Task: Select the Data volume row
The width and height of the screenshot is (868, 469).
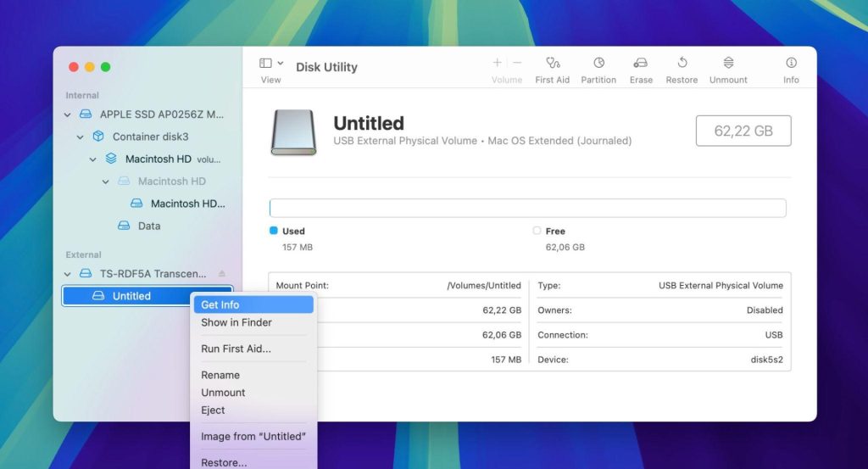Action: (x=147, y=226)
